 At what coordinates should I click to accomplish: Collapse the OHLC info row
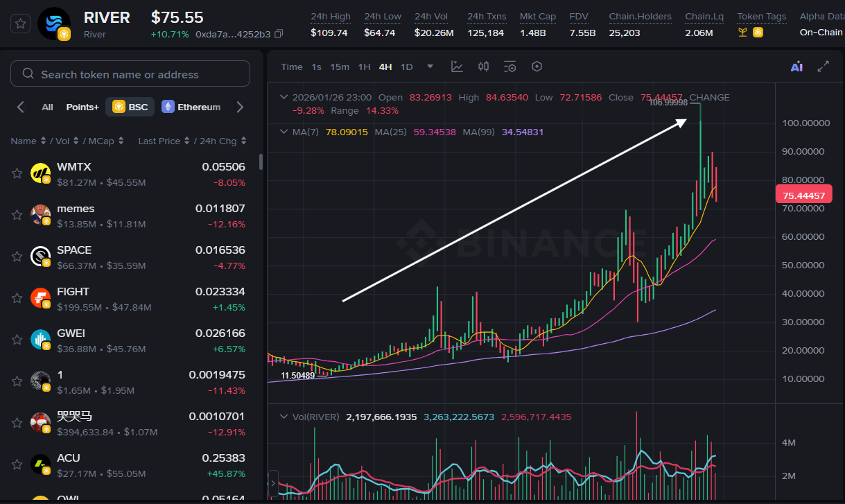coord(283,97)
